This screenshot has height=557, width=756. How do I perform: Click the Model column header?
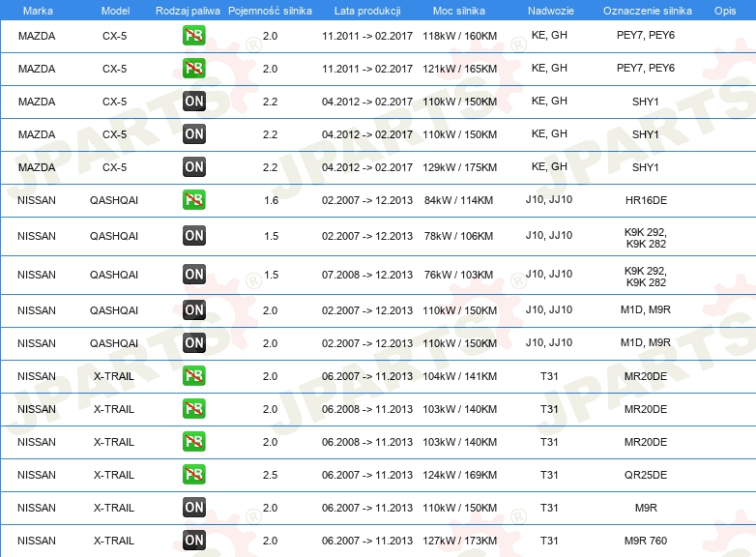[x=115, y=11]
